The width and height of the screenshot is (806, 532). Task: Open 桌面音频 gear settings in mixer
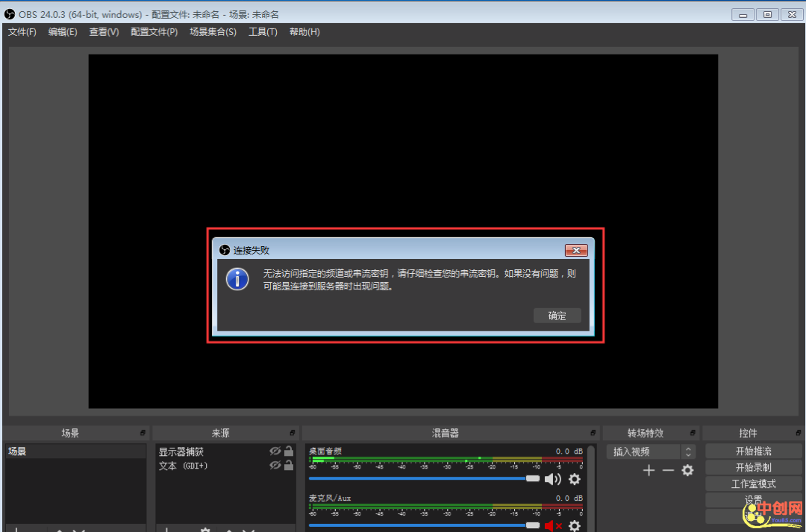tap(575, 479)
